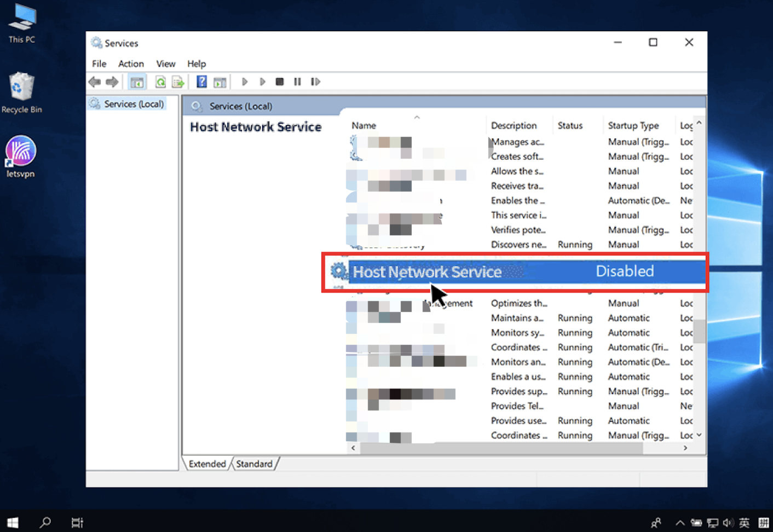Image resolution: width=773 pixels, height=532 pixels.
Task: Click the Back arrow toolbar icon
Action: tap(95, 82)
